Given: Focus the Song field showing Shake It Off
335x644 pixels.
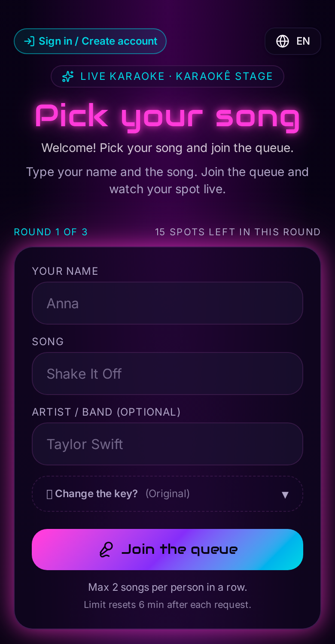Looking at the screenshot, I should [167, 374].
